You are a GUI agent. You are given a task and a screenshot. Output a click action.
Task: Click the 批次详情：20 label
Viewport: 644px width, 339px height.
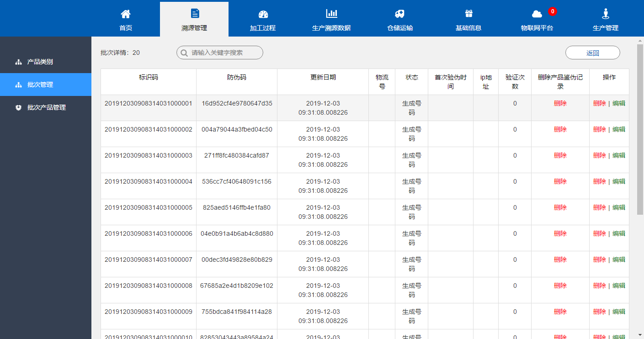[x=120, y=53]
